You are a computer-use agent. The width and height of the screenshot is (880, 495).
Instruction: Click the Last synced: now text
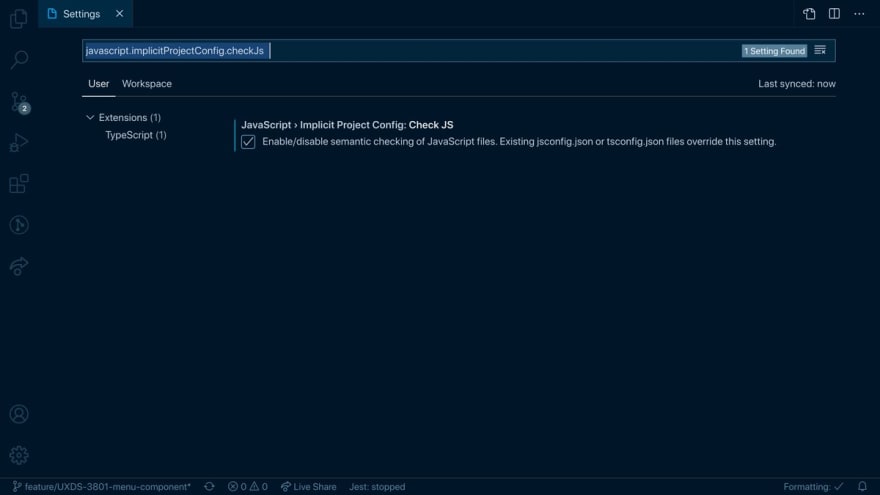796,84
